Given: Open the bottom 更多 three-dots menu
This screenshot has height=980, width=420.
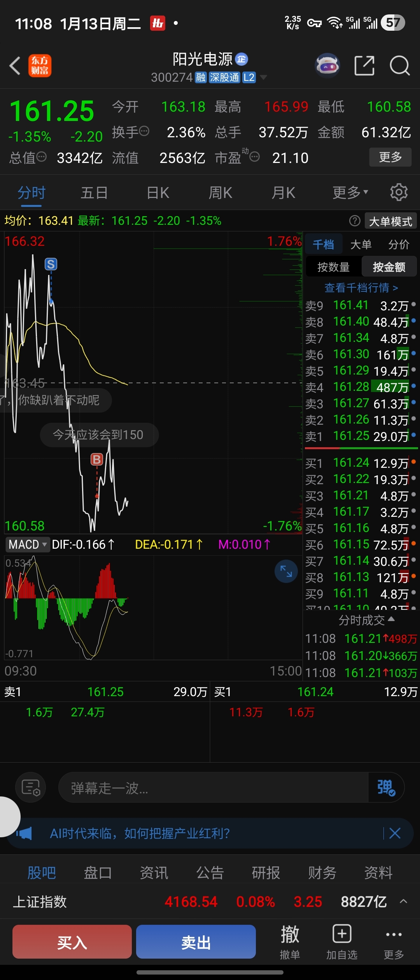Looking at the screenshot, I should tap(394, 942).
